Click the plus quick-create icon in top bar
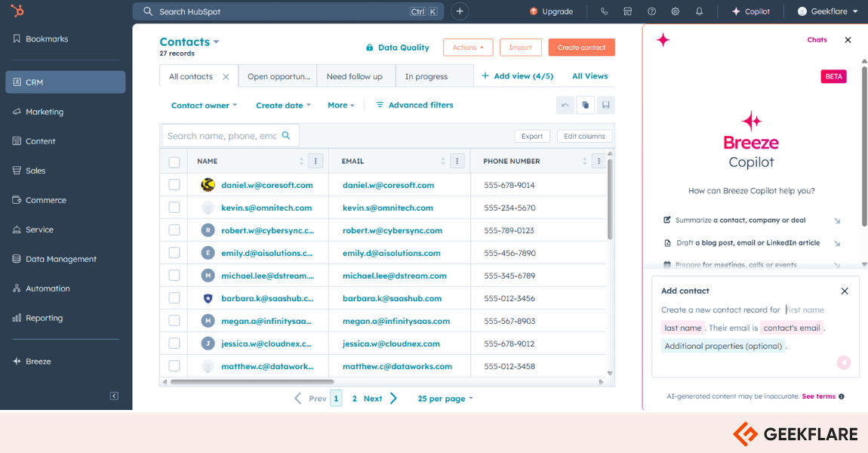868x453 pixels. (x=460, y=11)
